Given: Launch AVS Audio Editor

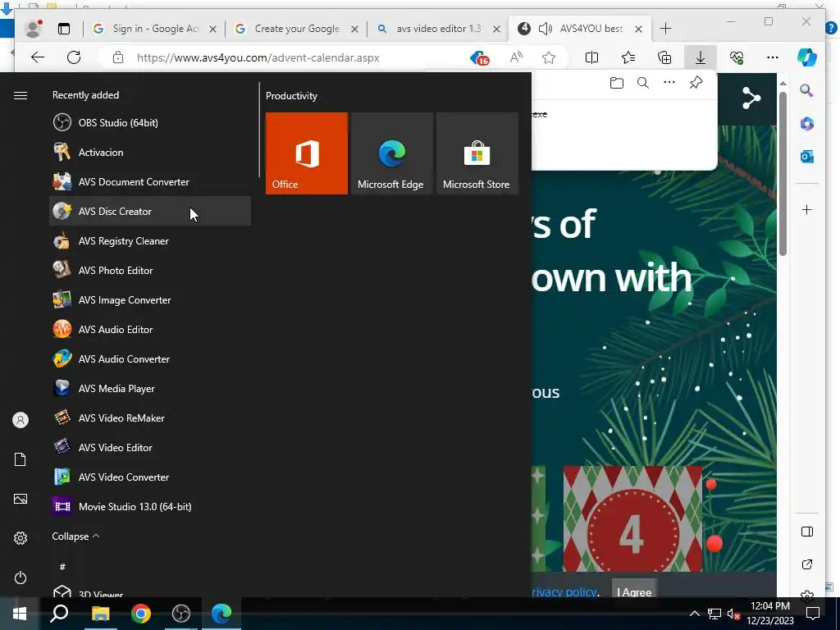Looking at the screenshot, I should (x=150, y=329).
